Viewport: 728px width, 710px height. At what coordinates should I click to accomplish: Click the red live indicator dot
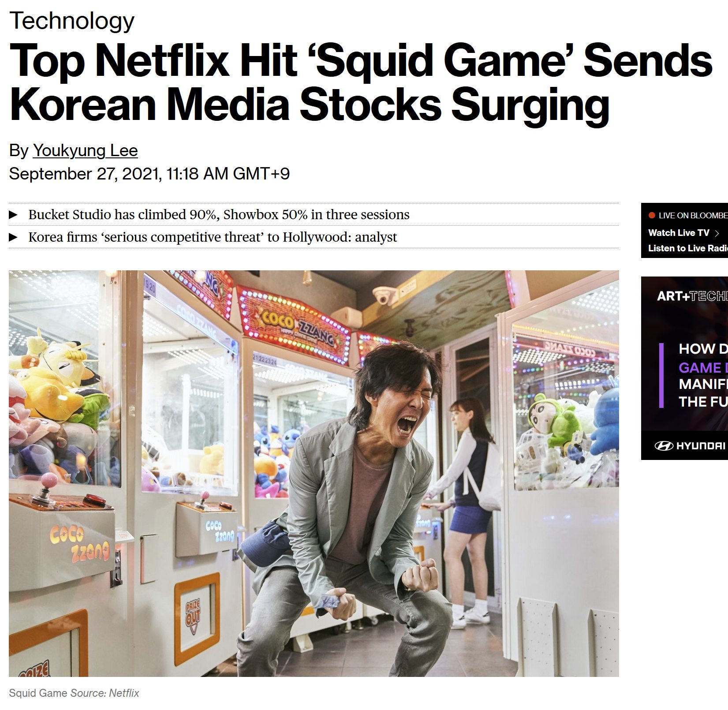[652, 216]
